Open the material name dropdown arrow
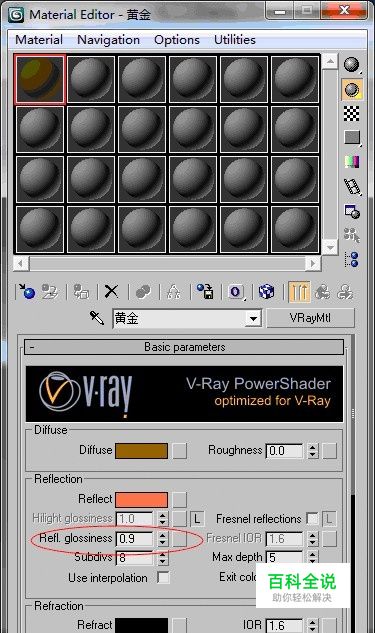 tap(253, 319)
